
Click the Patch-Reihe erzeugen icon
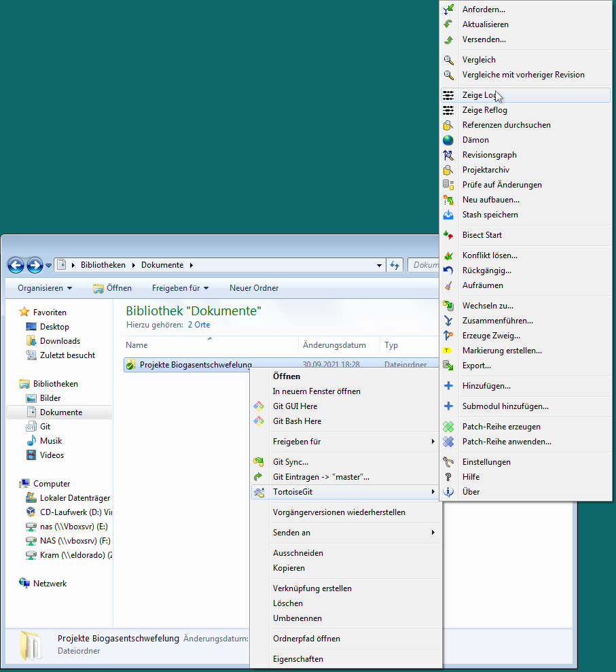click(x=448, y=427)
